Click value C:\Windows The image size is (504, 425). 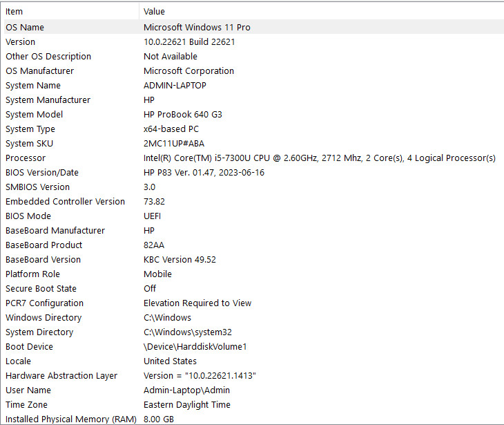[167, 318]
